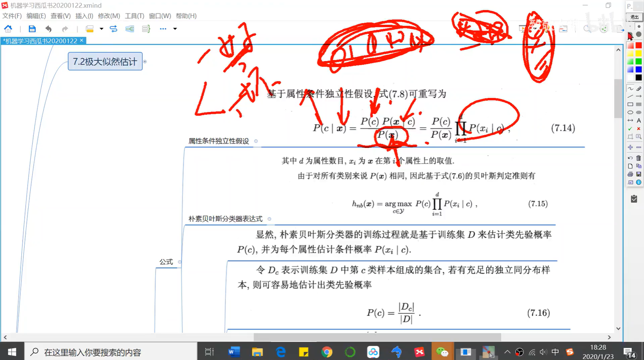Open the three-dot more tools icon
The image size is (644, 360).
coord(163,29)
